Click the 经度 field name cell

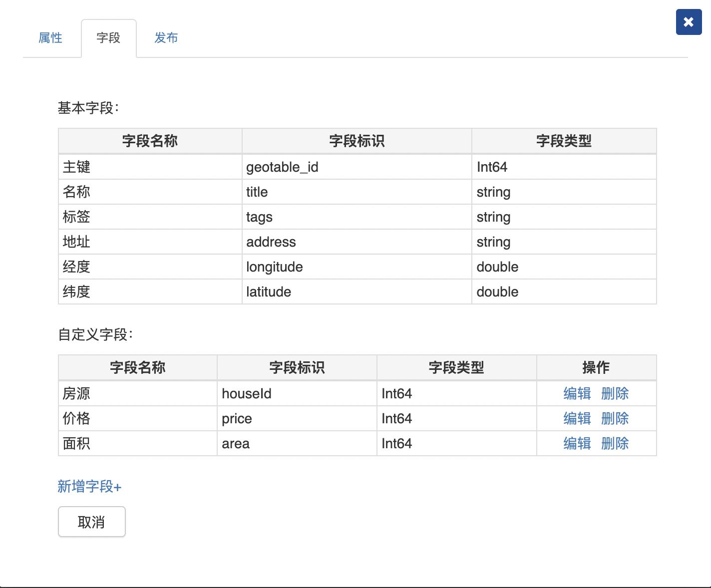(x=150, y=267)
